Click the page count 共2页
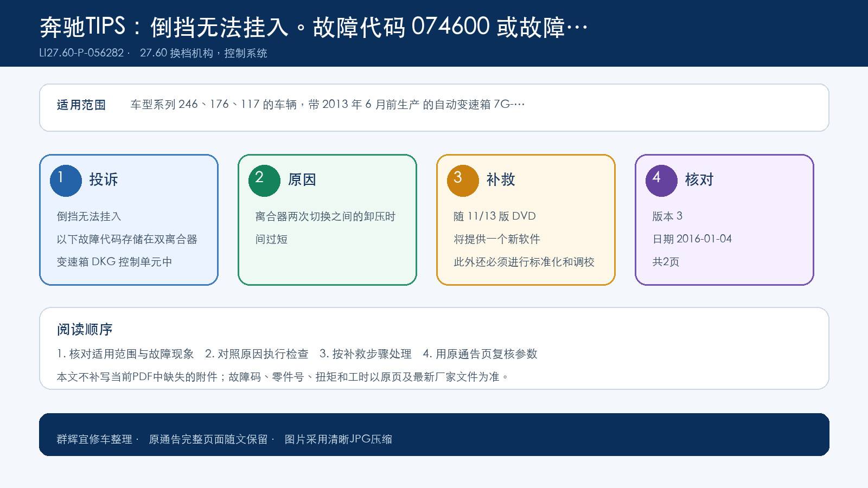The width and height of the screenshot is (868, 488). [x=666, y=262]
